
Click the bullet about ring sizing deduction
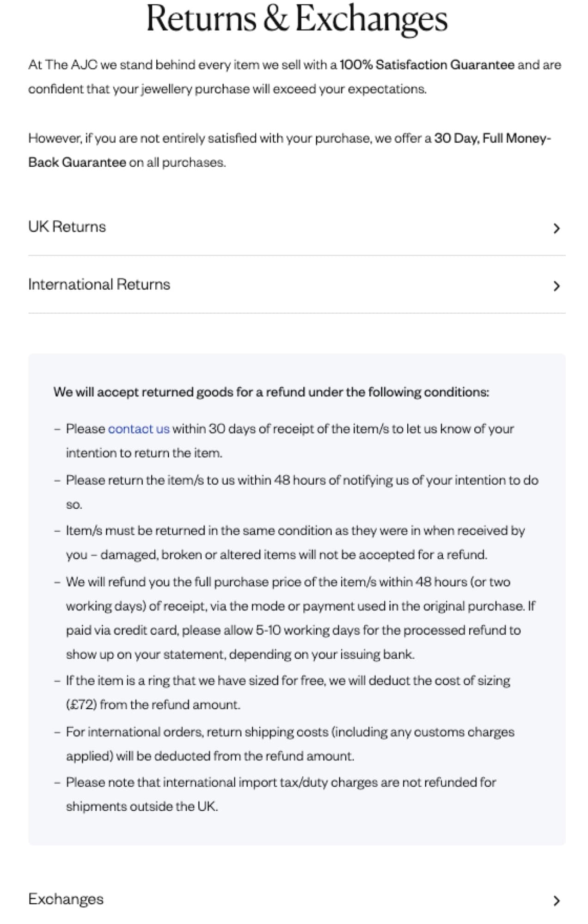(288, 680)
